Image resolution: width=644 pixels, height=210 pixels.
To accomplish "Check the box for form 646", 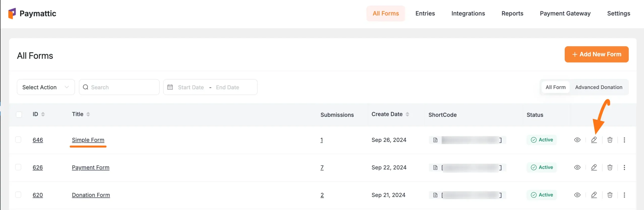I will pyautogui.click(x=18, y=140).
